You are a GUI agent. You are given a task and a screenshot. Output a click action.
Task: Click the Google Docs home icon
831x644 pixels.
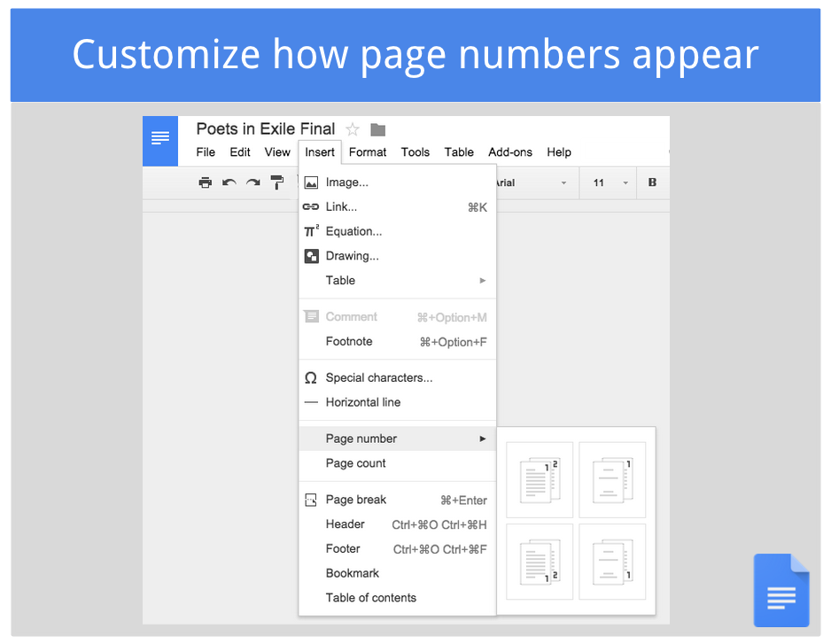click(160, 140)
